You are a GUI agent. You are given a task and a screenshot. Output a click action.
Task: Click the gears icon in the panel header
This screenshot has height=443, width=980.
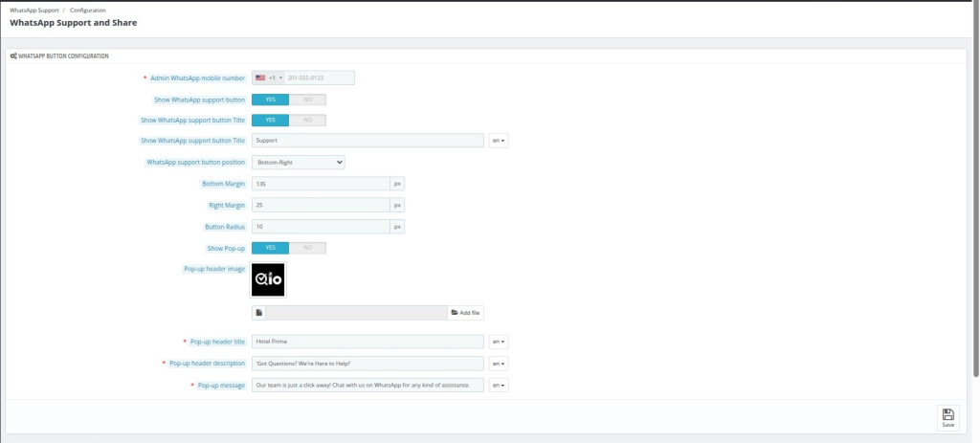pos(13,56)
